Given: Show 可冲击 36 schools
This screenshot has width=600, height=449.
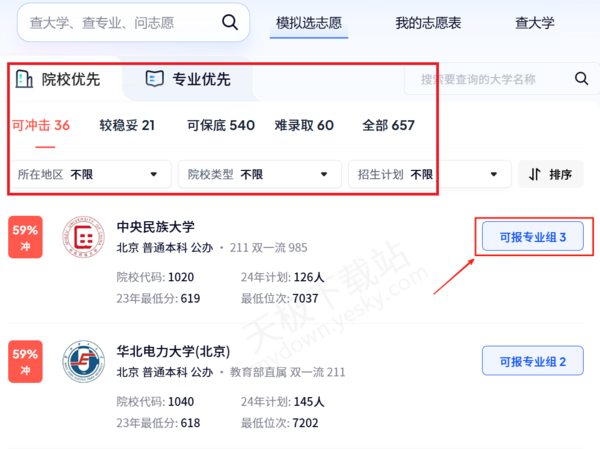Looking at the screenshot, I should point(41,126).
